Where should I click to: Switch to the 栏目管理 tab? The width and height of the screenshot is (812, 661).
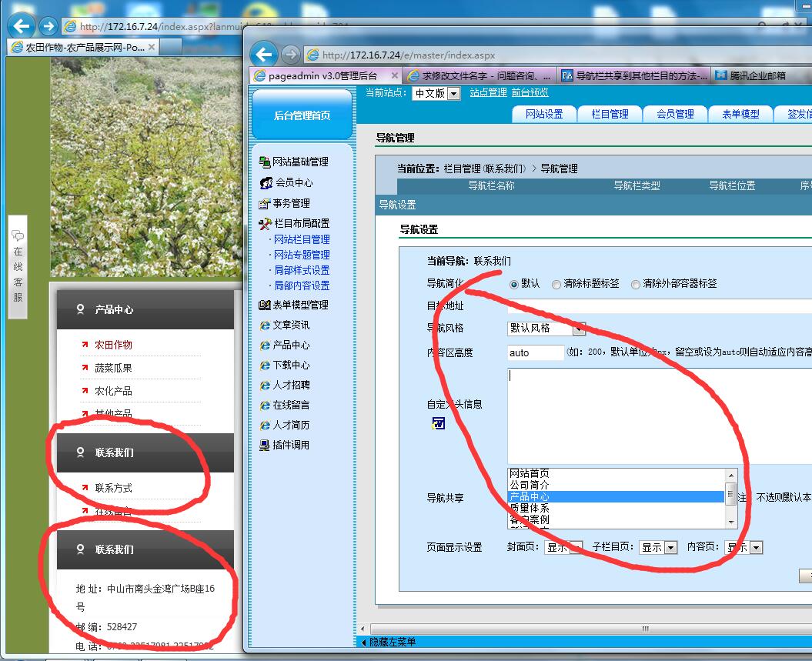click(610, 114)
